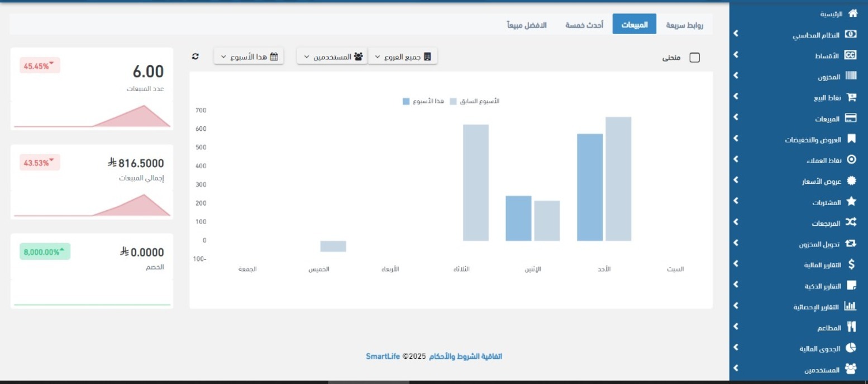Open the هذا الأسبوع date range dropdown
868x384 pixels.
(249, 56)
